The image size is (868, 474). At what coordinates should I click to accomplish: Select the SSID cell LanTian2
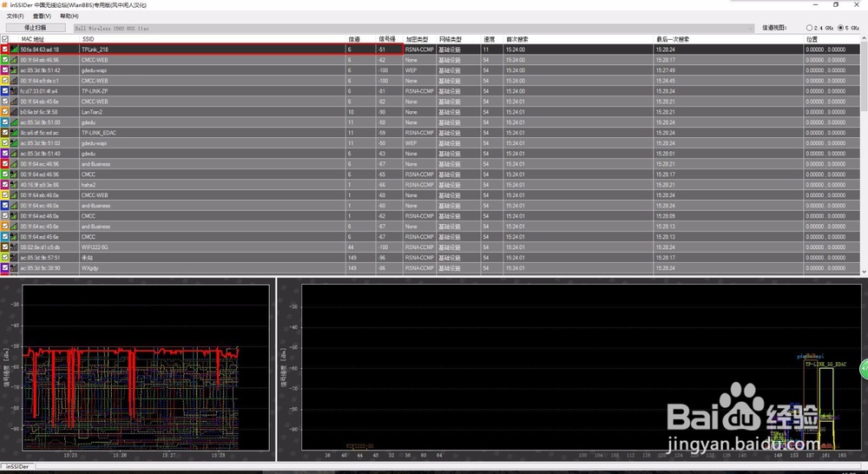click(x=213, y=112)
